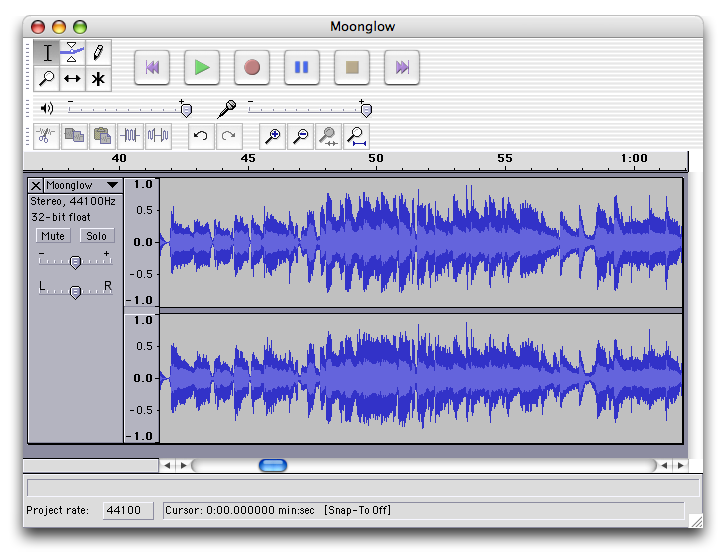
Task: Select the Envelope tool
Action: tap(72, 52)
